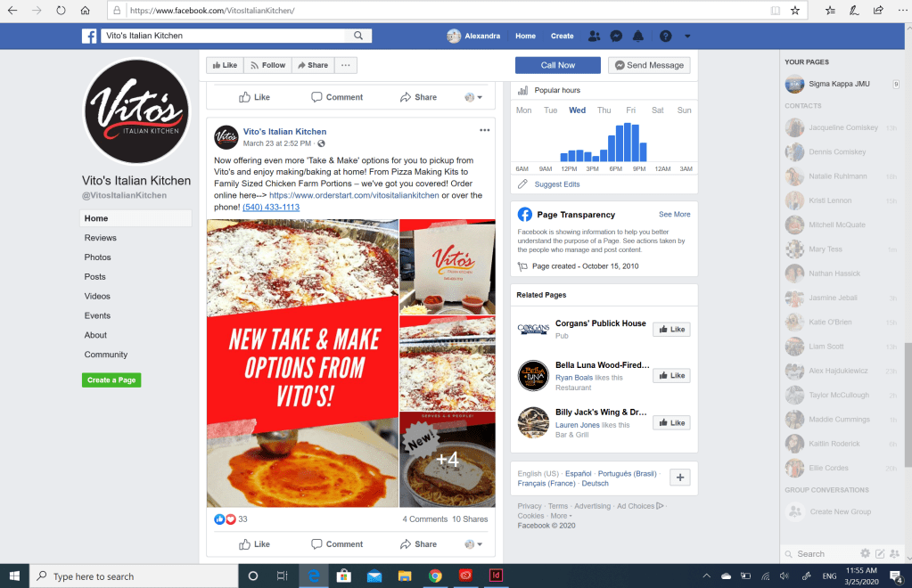Open the Vito's box photo thumbnail
The image size is (912, 588).
(448, 266)
